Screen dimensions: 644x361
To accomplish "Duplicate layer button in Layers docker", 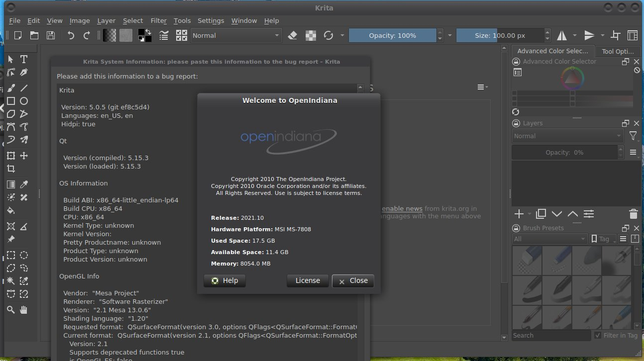I will [x=541, y=214].
